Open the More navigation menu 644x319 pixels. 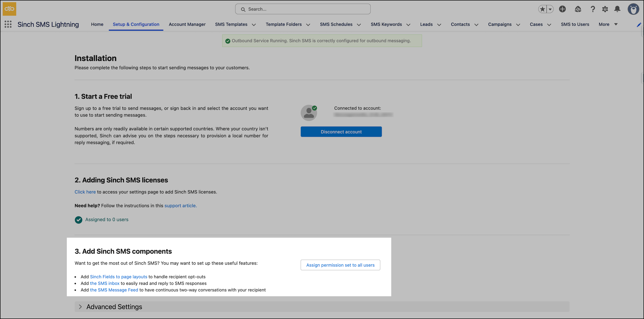608,24
